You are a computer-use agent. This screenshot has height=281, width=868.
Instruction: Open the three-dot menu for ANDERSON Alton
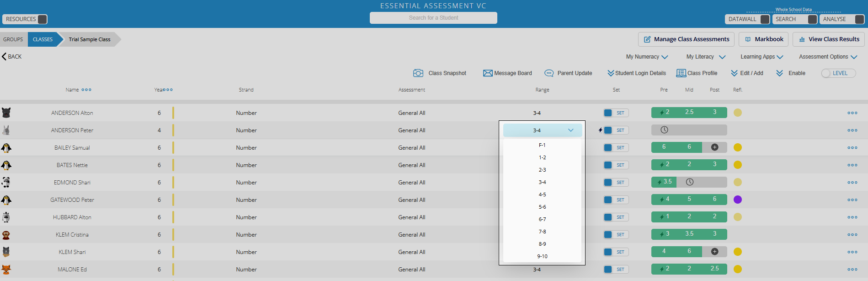(x=852, y=113)
